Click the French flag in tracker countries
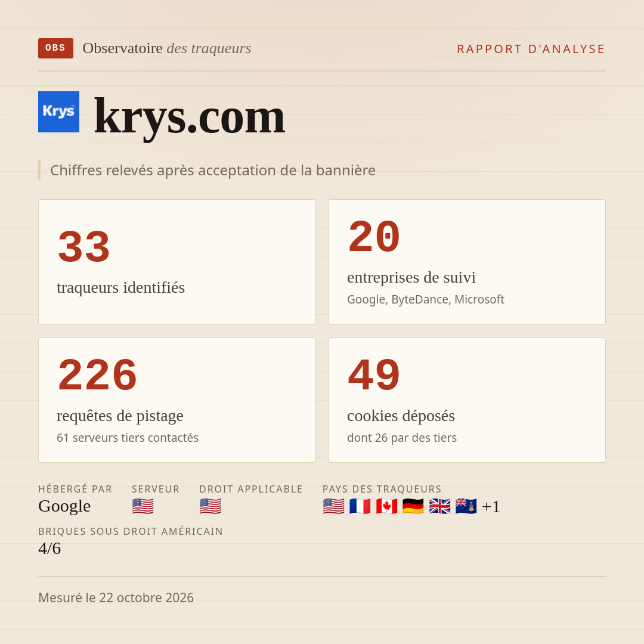Viewport: 644px width, 644px height. 360,506
